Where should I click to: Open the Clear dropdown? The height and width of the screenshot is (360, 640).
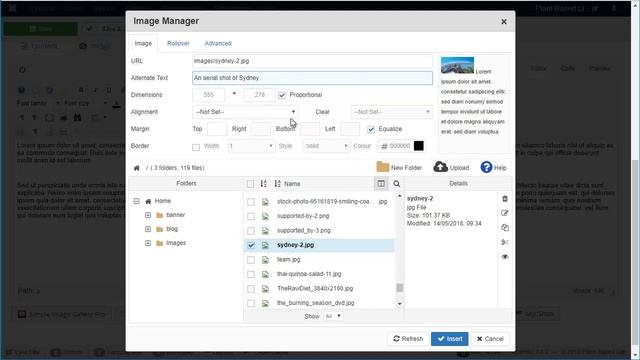391,112
